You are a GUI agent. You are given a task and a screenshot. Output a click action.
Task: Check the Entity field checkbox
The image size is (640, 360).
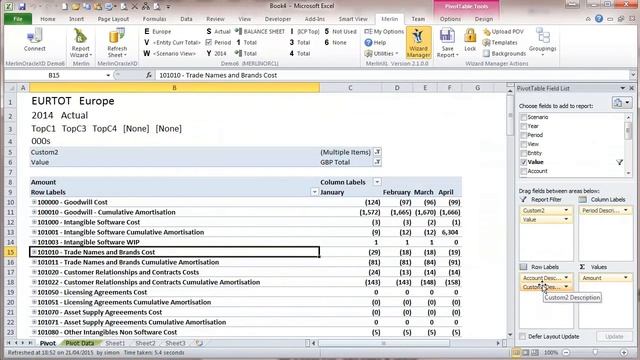524,153
